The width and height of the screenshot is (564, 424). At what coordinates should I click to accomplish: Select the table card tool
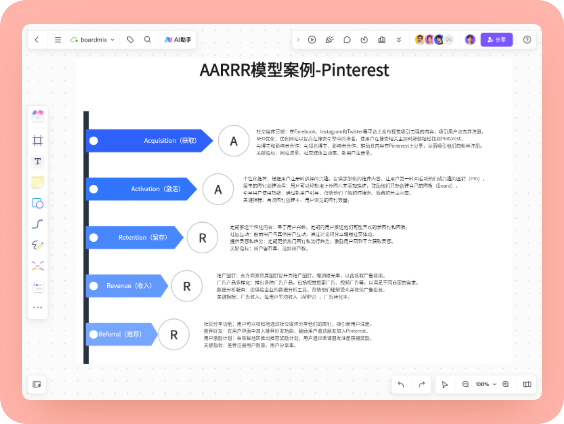pos(38,287)
